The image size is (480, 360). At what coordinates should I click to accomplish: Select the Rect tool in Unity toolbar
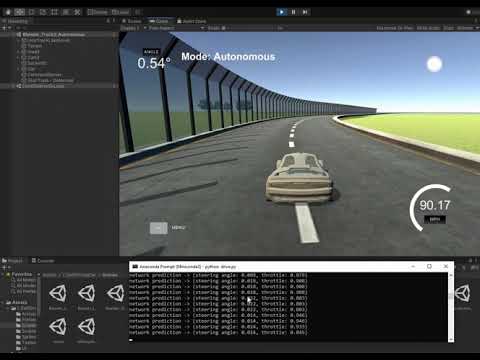coord(54,12)
